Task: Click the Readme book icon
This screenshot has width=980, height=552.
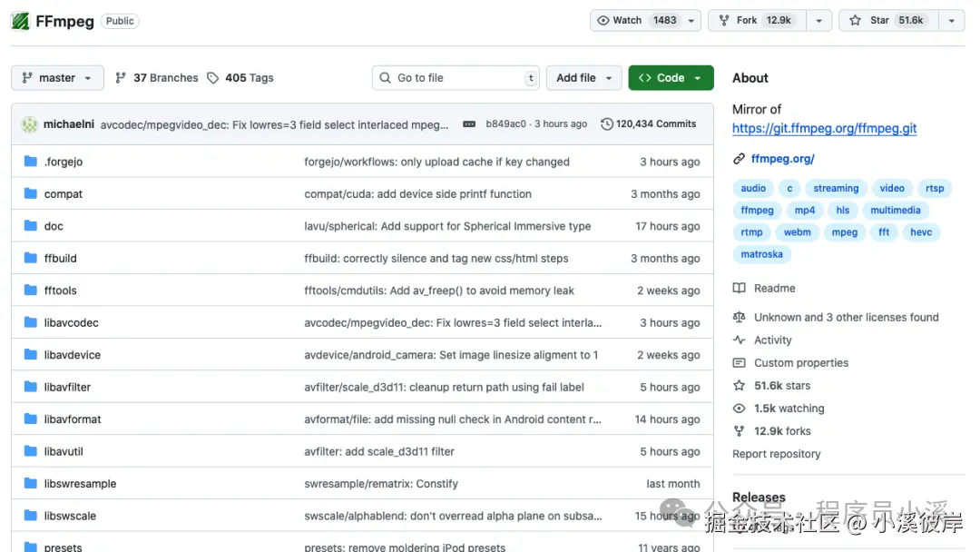Action: [739, 288]
